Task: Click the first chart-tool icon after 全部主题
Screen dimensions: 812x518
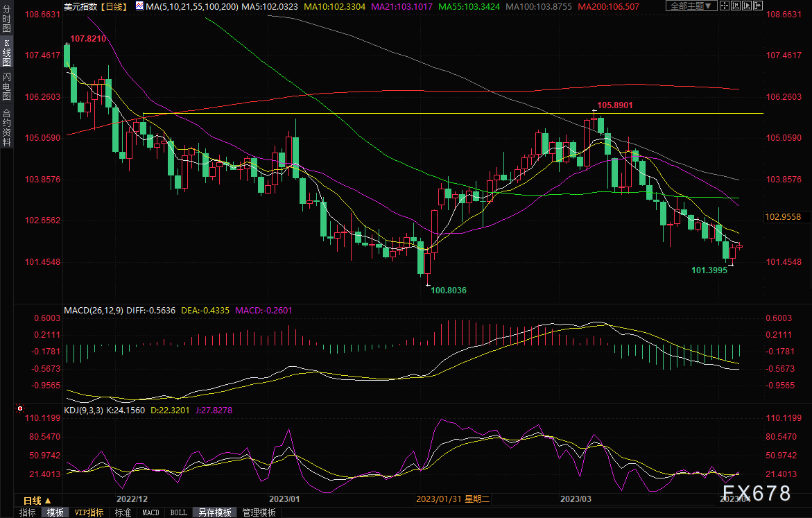Action: click(x=725, y=6)
